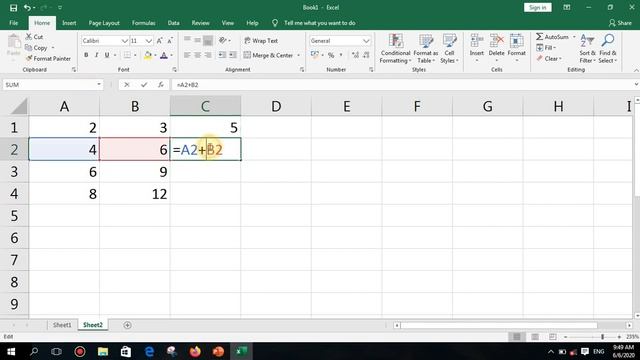
Task: Click the Format cells icon
Action: tap(516, 41)
